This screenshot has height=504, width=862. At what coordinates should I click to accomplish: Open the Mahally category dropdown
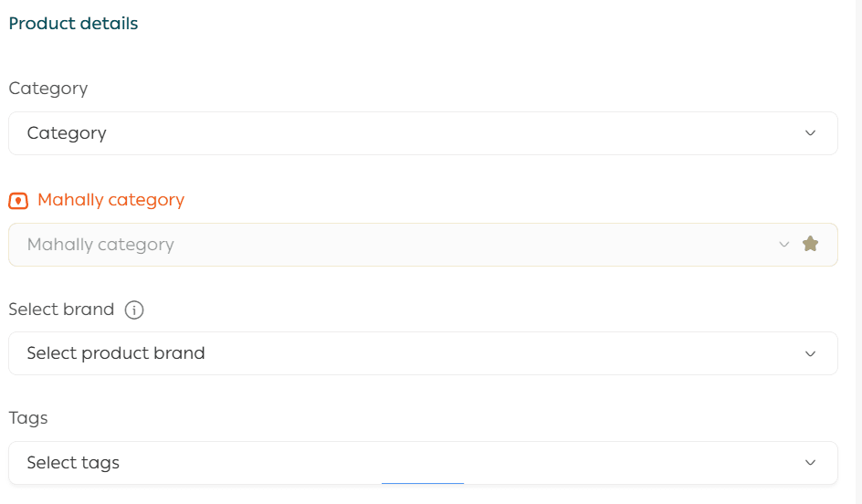coord(393,245)
